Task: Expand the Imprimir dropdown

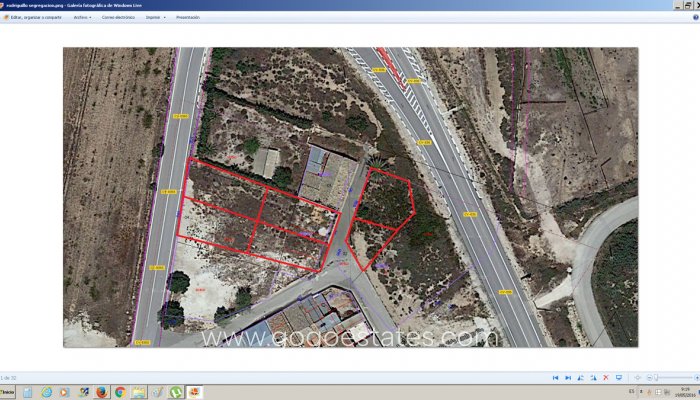Action: pos(154,17)
